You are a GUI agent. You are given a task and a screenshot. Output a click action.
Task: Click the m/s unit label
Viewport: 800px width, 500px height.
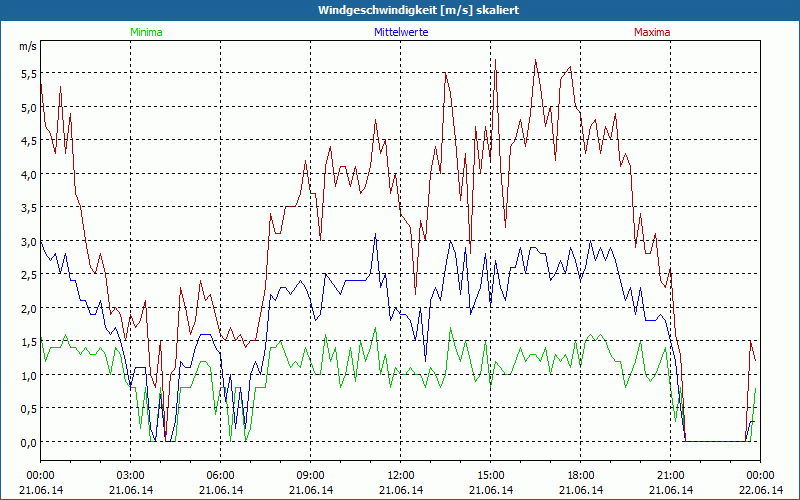[x=28, y=46]
